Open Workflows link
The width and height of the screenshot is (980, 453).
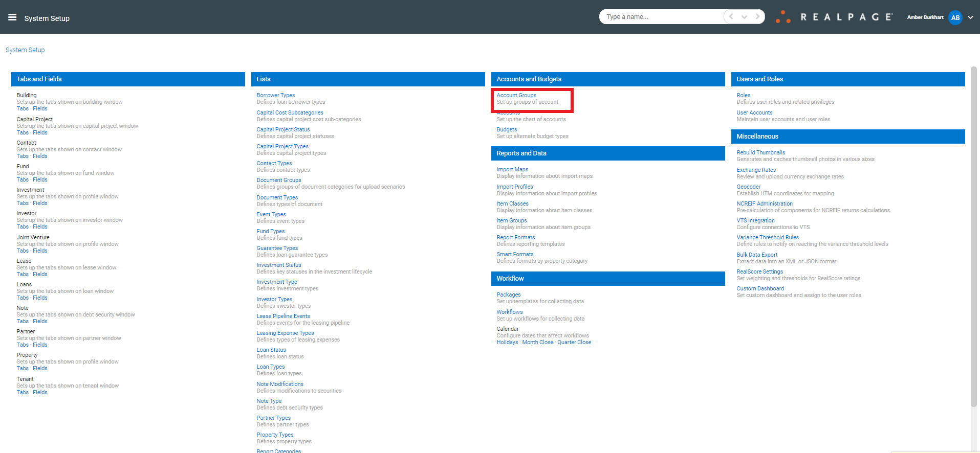(510, 312)
